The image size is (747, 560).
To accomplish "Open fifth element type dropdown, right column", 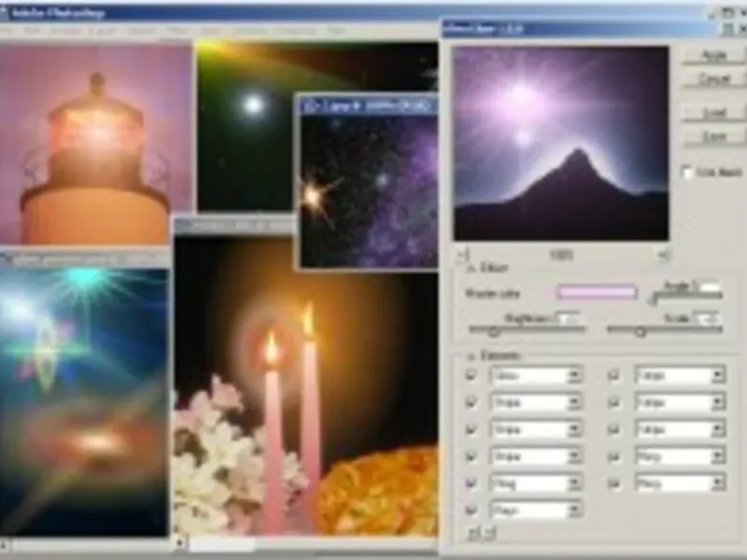I will coord(681,483).
